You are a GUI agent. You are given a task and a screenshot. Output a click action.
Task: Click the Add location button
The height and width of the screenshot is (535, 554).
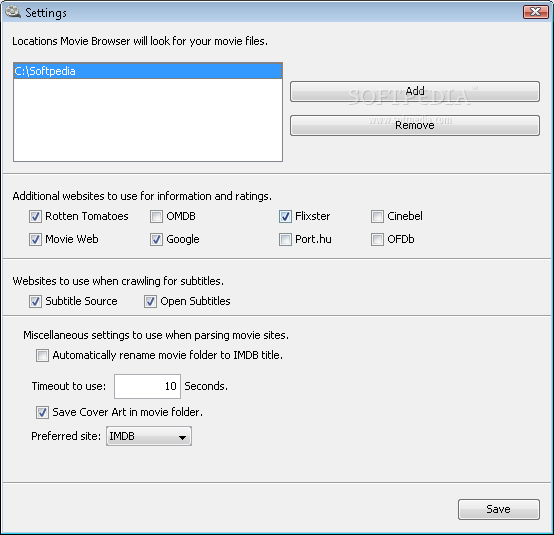pos(415,91)
